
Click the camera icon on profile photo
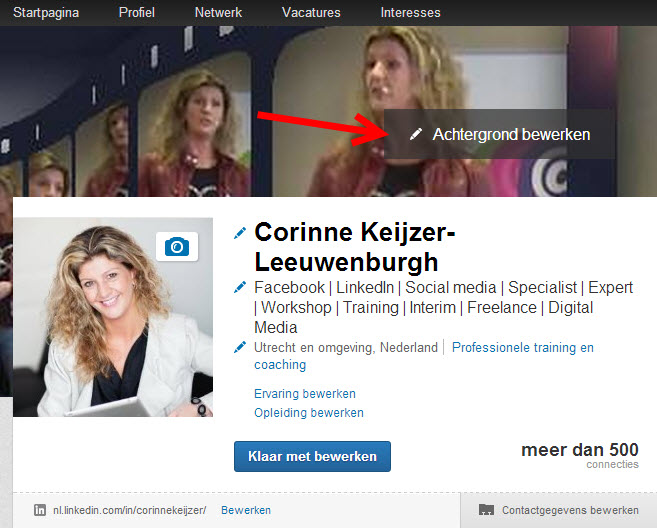(x=177, y=246)
